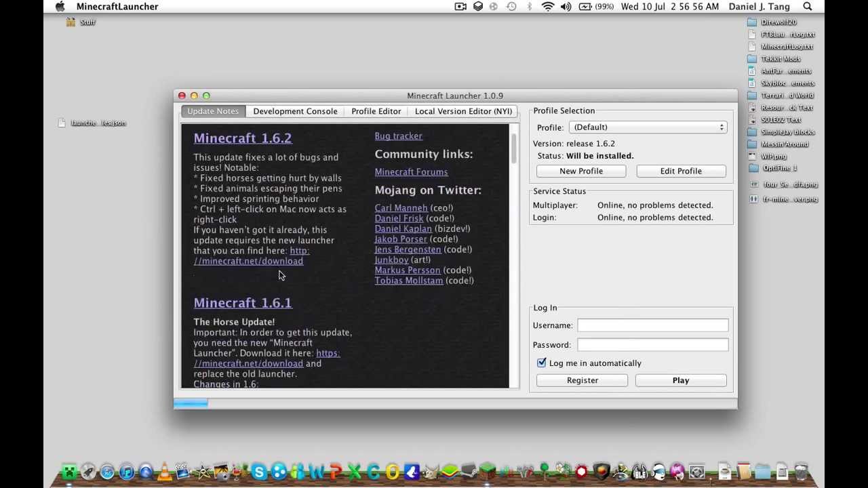Open the Time Machine menu bar icon
This screenshot has height=488, width=868.
(511, 7)
